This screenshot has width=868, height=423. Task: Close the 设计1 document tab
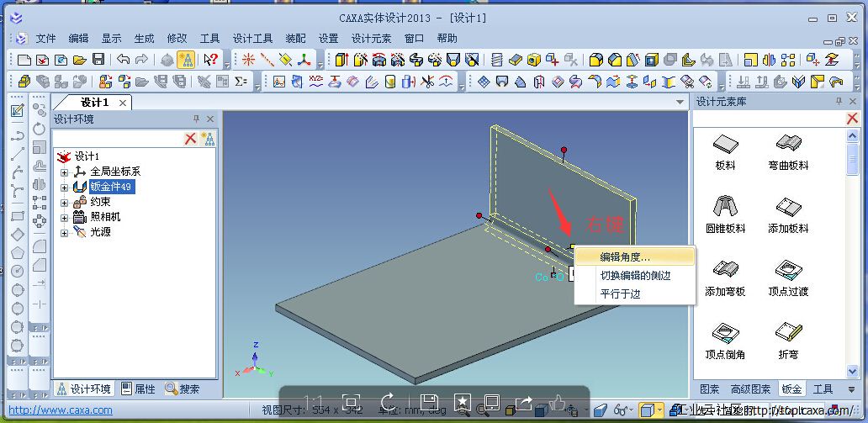122,103
